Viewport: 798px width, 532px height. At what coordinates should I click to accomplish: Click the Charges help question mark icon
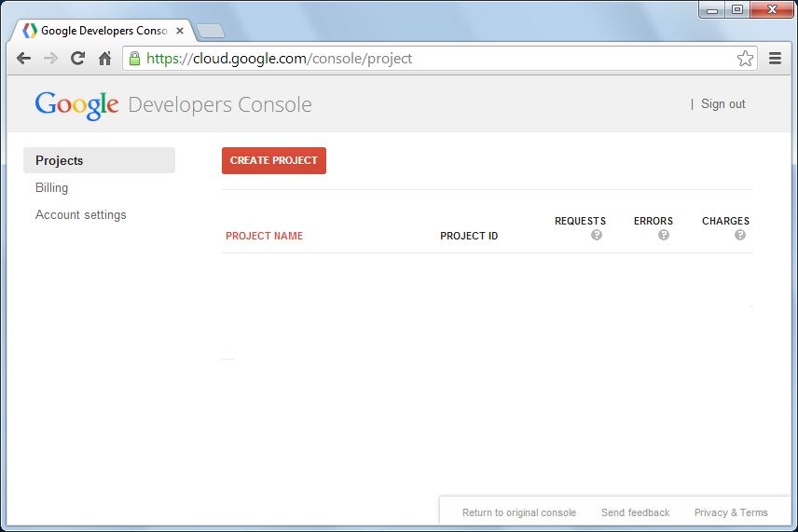740,235
